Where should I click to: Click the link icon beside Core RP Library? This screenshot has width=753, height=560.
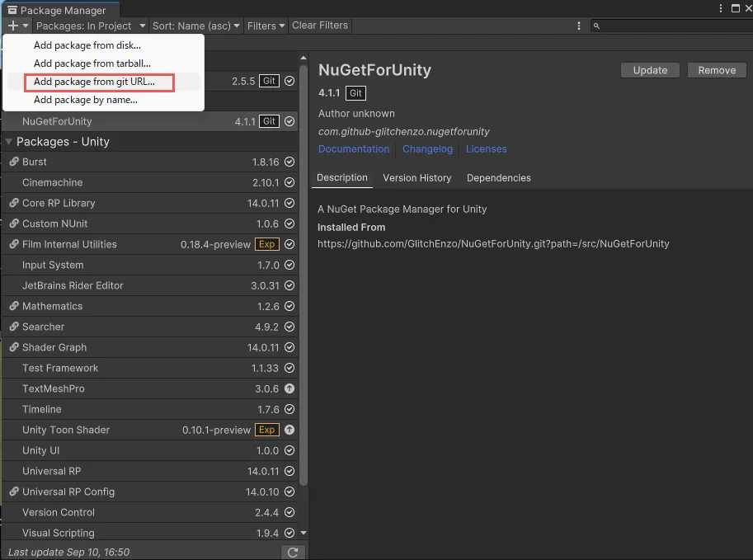point(14,203)
